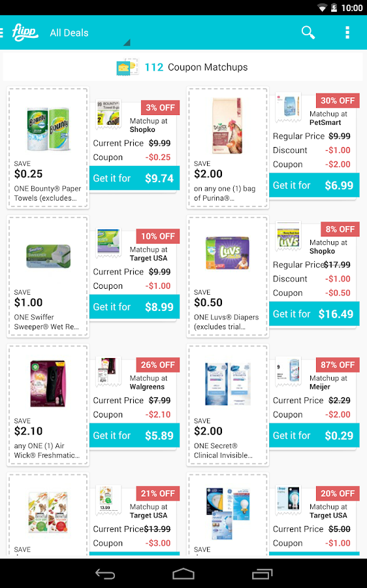Screen dimensions: 367x588
Task: Open the search magnifier icon
Action: (x=308, y=33)
